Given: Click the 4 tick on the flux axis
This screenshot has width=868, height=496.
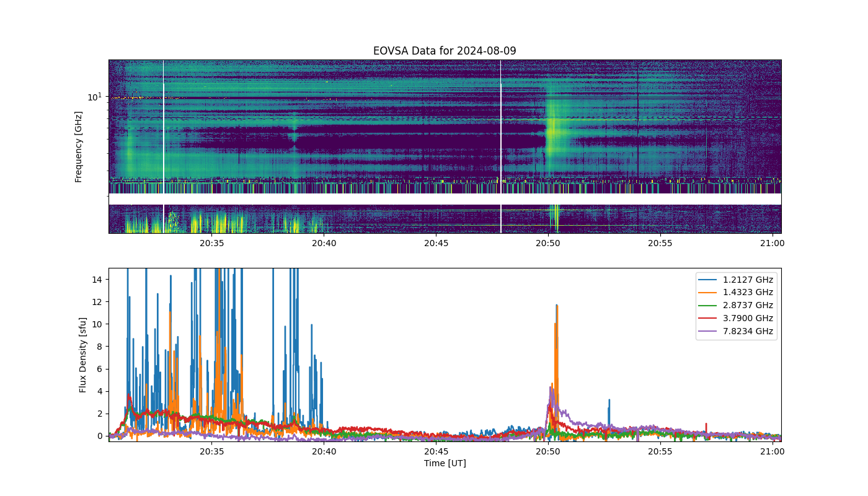Looking at the screenshot, I should 101,391.
